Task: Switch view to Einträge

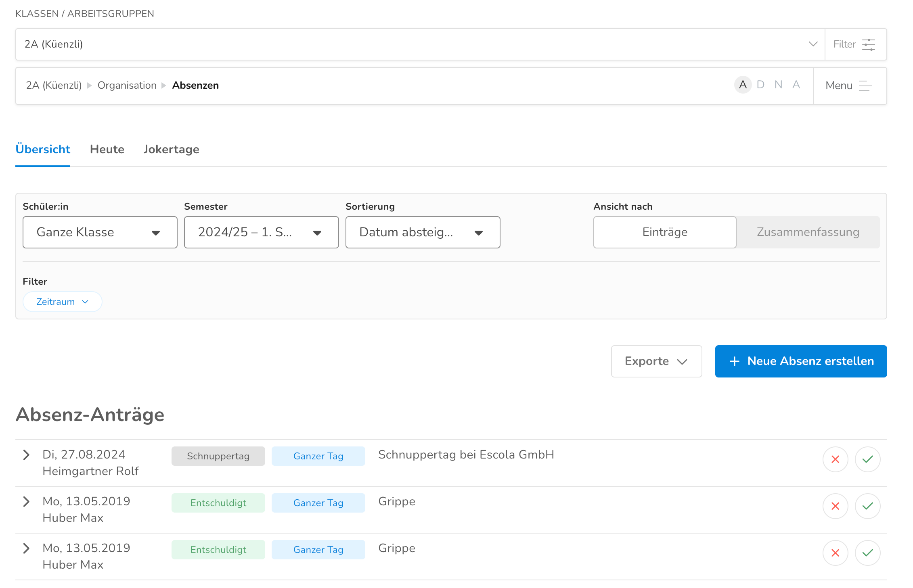Action: [x=664, y=232]
